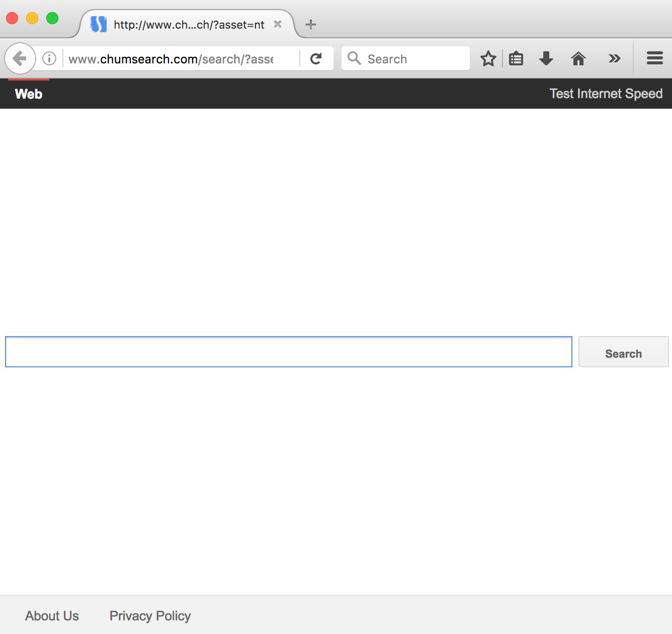
Task: Select the chumsearch browser tab
Action: coord(186,25)
